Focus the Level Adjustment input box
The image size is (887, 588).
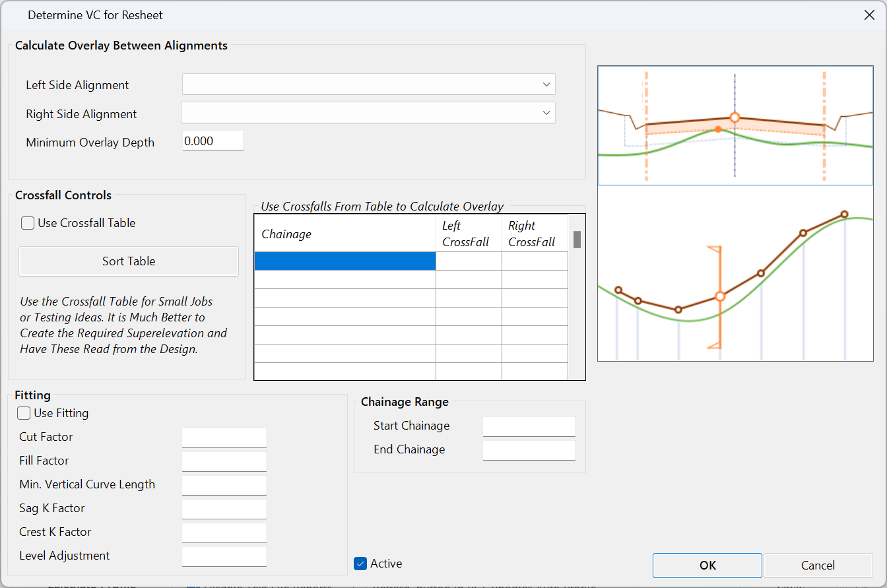click(224, 556)
